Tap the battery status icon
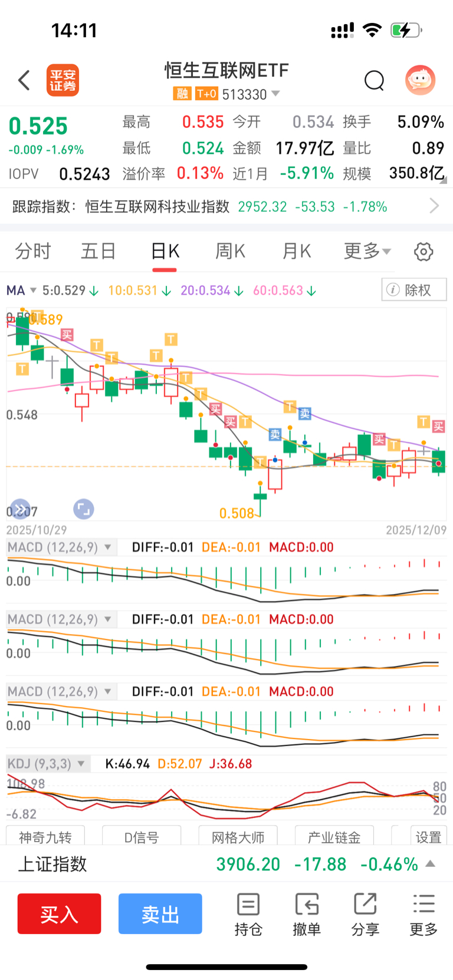Viewport: 453px width, 980px height. coord(406,30)
